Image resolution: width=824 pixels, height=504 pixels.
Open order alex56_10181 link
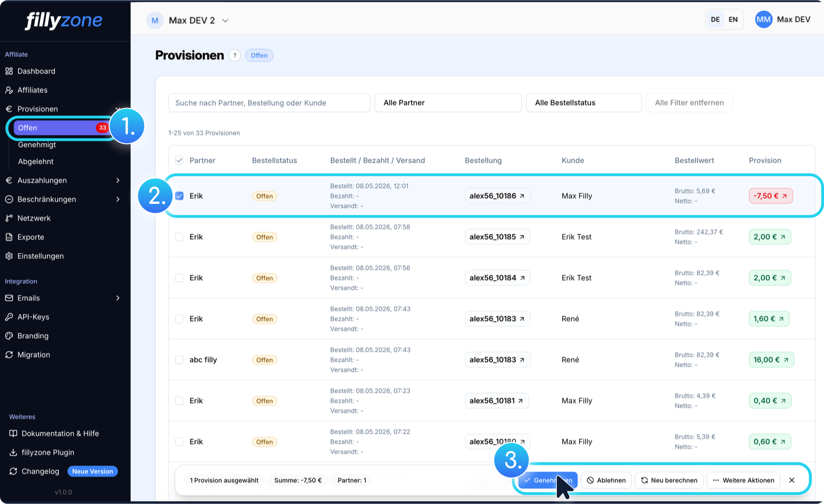click(496, 401)
